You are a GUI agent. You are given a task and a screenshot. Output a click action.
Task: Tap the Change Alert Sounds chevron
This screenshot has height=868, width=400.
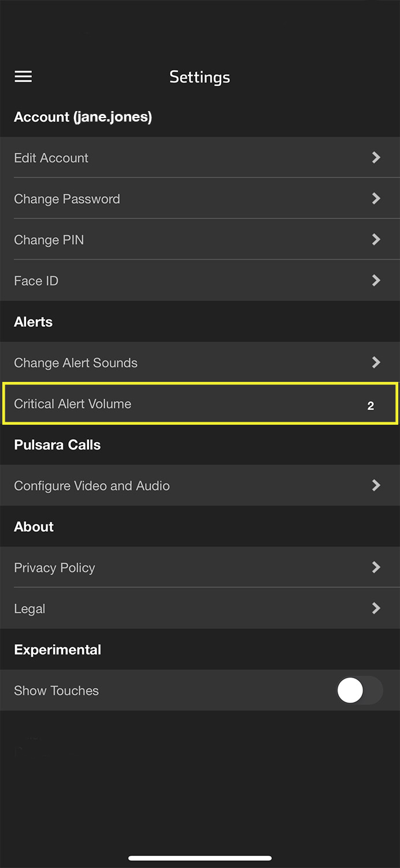[x=376, y=362]
